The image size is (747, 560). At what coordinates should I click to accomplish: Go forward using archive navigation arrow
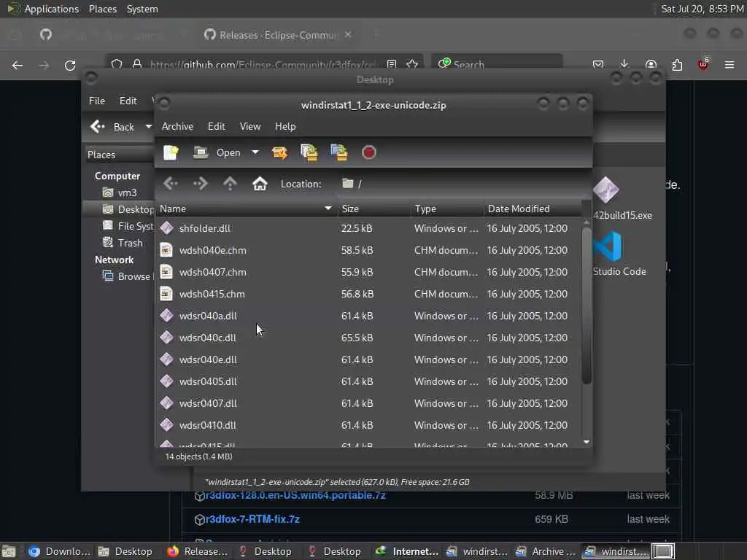(200, 183)
